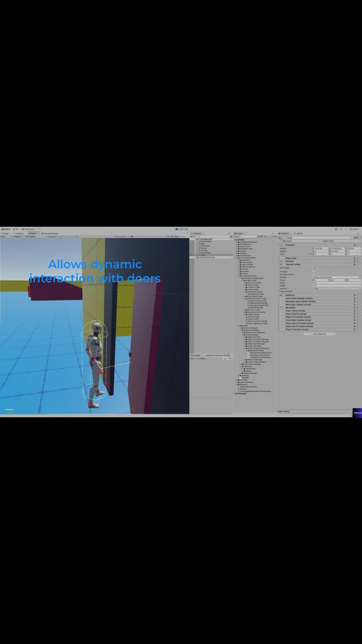Collapse the Transform component
The image size is (362, 644).
[279, 245]
